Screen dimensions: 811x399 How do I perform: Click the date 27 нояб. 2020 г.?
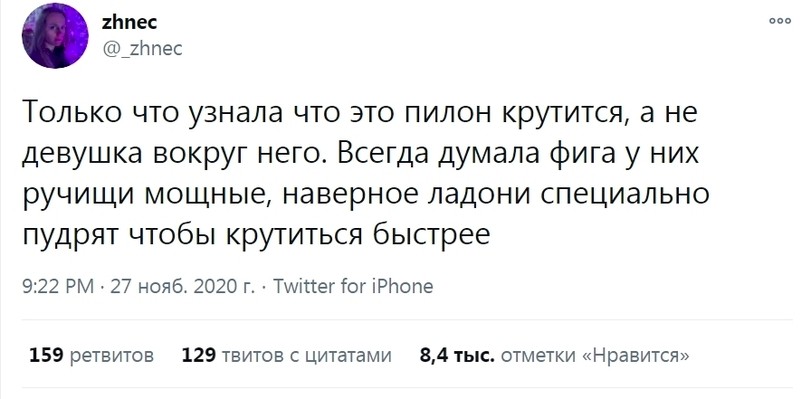[183, 286]
